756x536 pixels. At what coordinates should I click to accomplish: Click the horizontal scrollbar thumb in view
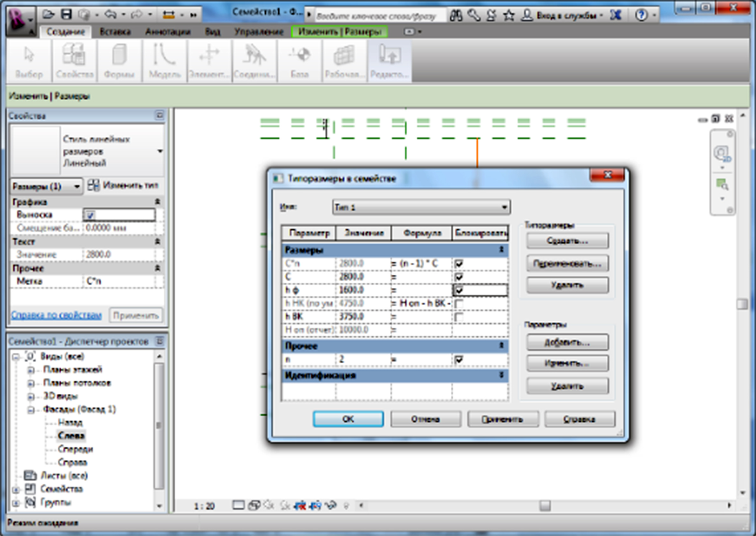pos(545,505)
